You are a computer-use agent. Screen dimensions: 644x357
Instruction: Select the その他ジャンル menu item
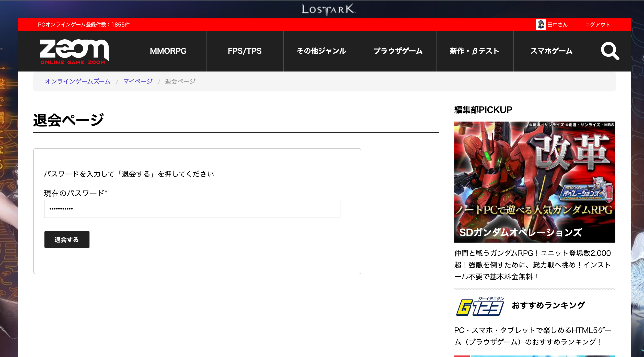321,51
